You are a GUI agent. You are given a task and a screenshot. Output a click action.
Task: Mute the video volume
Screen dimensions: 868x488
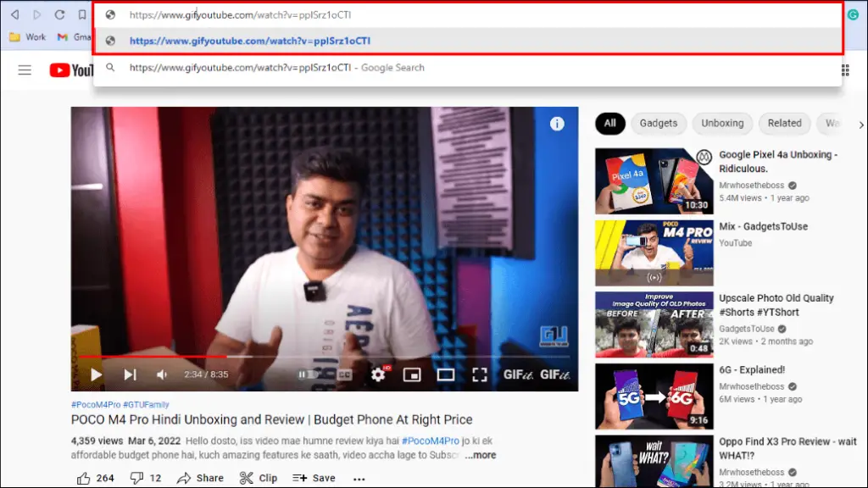pos(162,374)
